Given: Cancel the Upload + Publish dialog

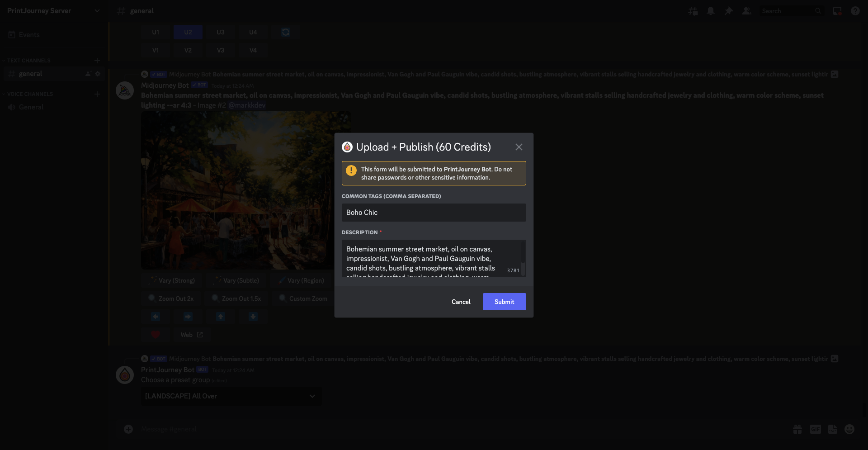Looking at the screenshot, I should [x=461, y=302].
